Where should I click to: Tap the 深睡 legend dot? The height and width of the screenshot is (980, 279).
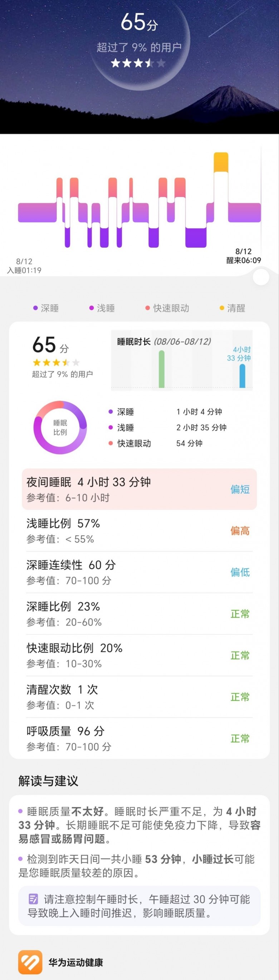(x=35, y=308)
